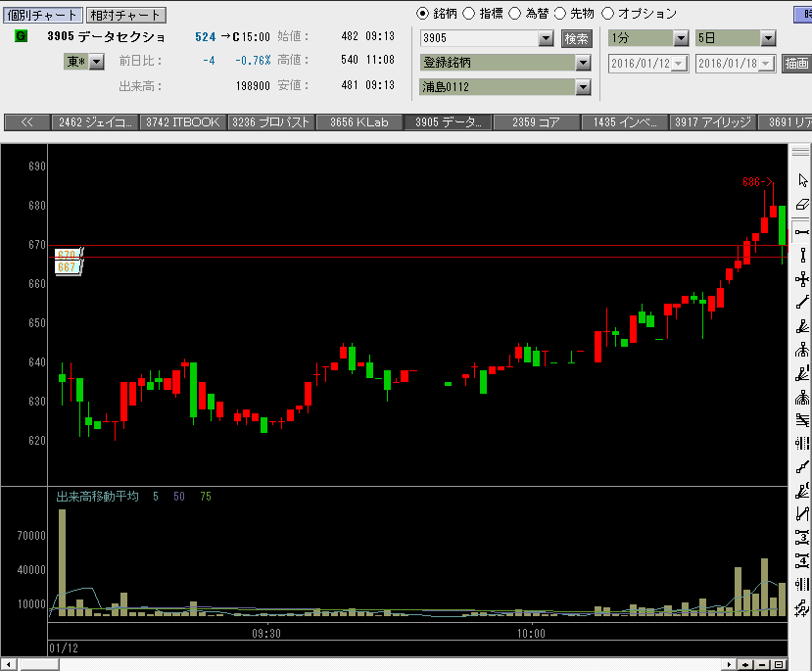The image size is (812, 671).
Task: Click the 75 moving average period label
Action: [x=206, y=497]
